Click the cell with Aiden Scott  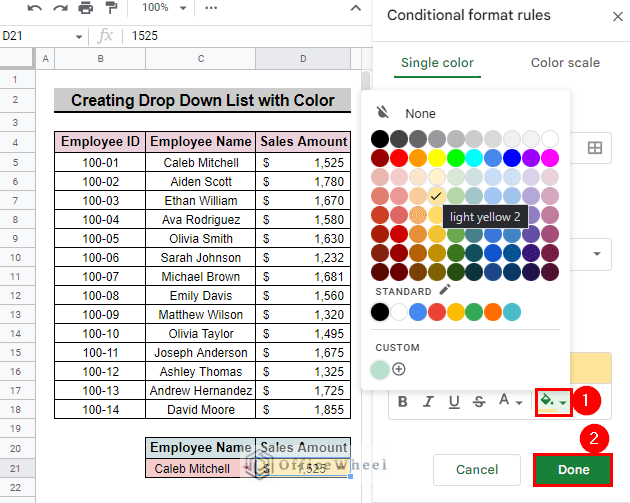(200, 182)
